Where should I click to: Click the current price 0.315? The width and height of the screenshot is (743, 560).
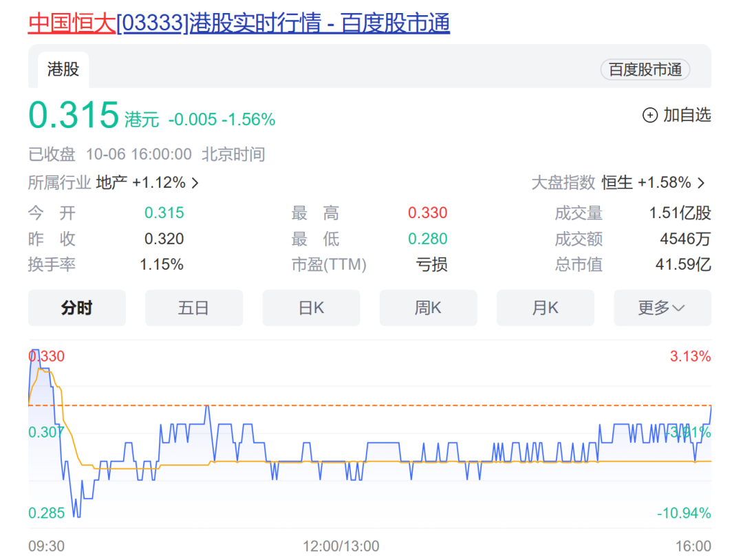pos(74,115)
